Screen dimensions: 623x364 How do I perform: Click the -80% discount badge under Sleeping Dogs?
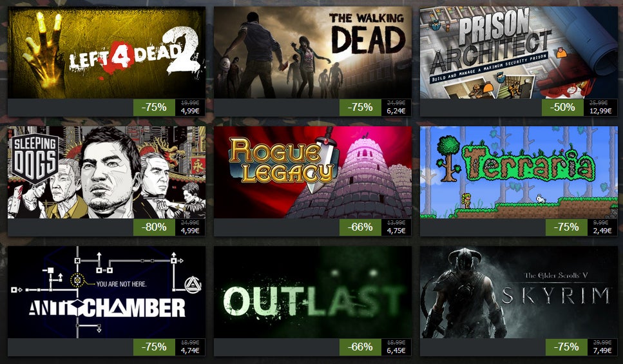[154, 227]
